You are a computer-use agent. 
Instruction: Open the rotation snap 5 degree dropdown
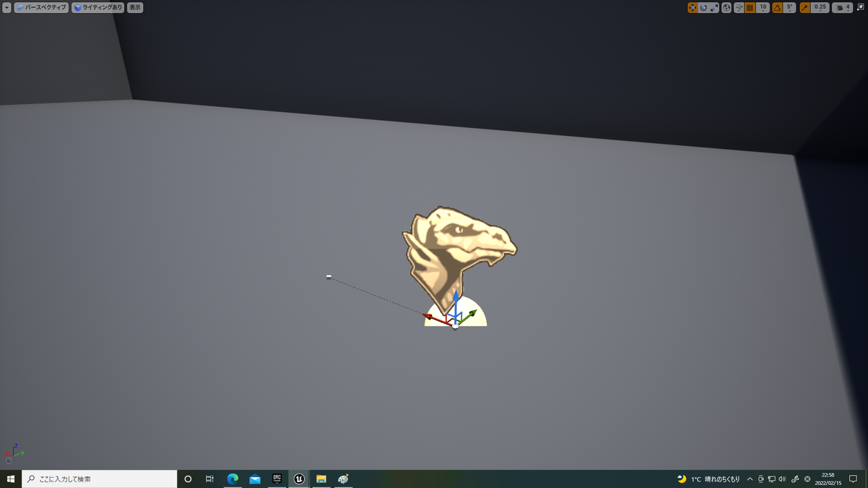[x=790, y=9]
